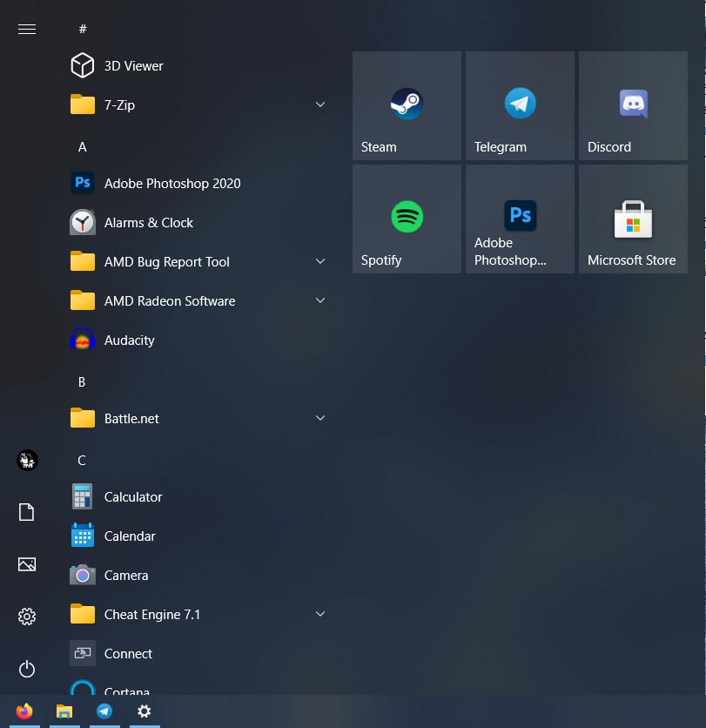Click the Battle.net folder icon
This screenshot has width=706, height=728.
point(83,418)
